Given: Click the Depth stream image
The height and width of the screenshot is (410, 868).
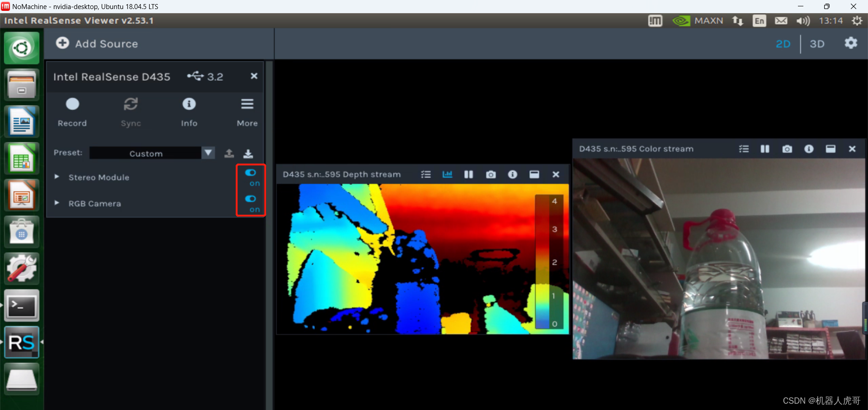Looking at the screenshot, I should (423, 259).
